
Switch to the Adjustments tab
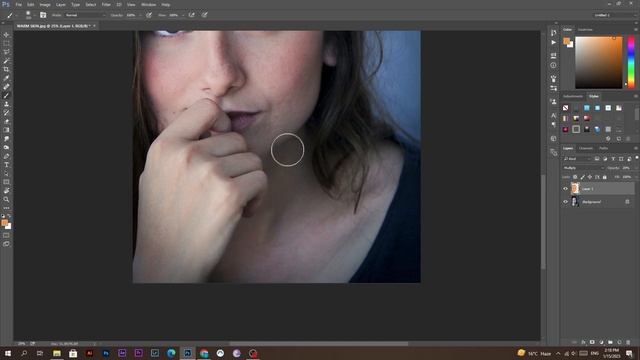[573, 96]
